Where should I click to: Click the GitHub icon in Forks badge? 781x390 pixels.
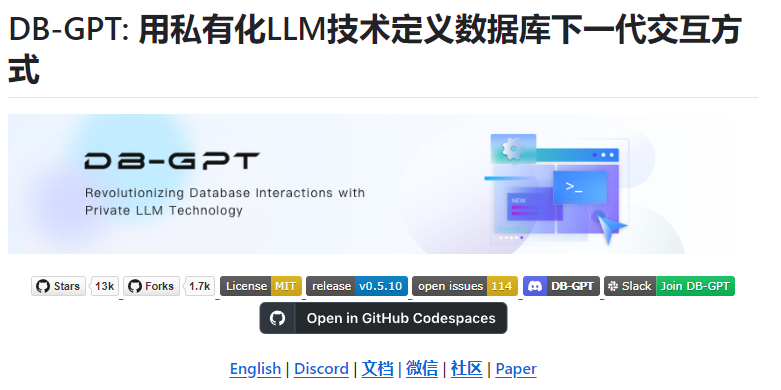135,286
